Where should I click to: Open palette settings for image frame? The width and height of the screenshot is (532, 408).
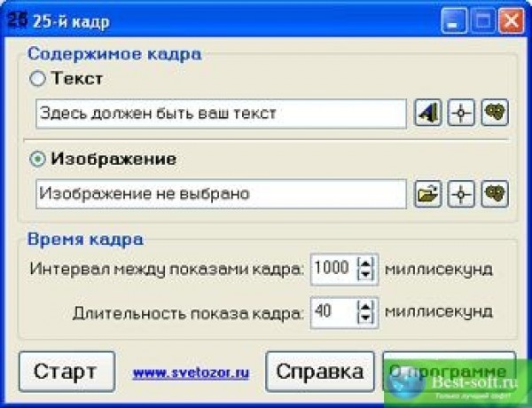click(x=495, y=194)
